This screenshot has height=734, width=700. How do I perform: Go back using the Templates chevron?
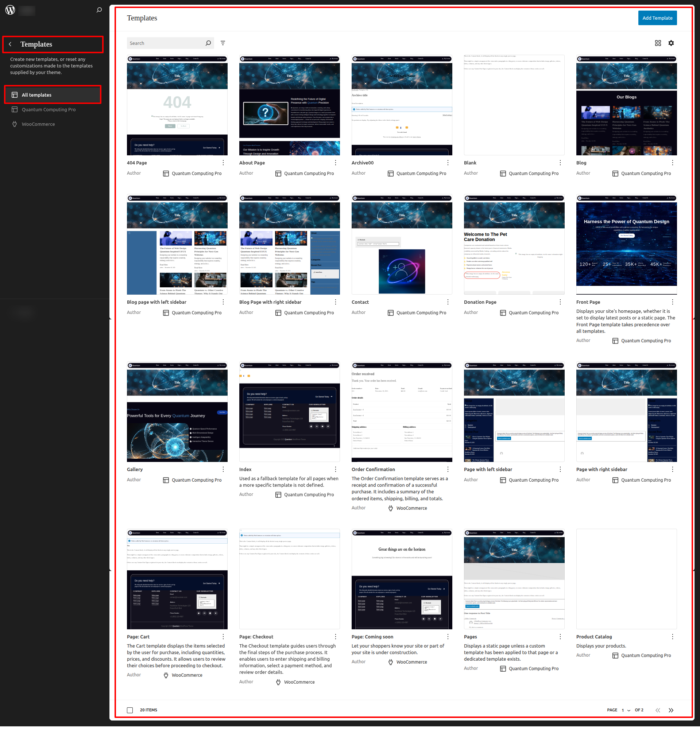point(11,44)
